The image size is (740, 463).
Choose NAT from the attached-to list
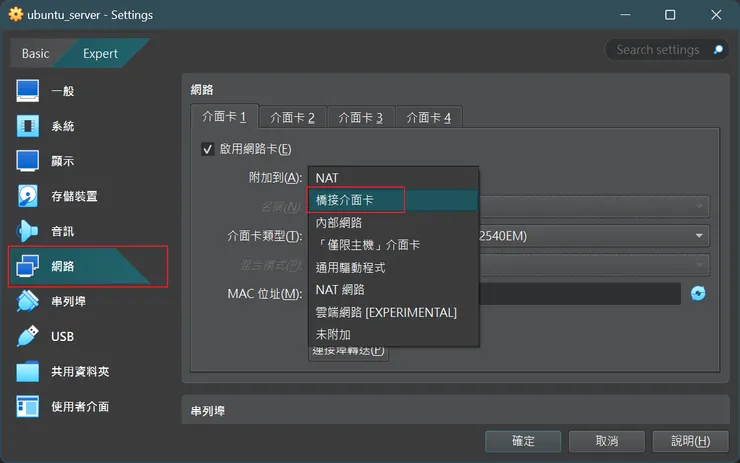coord(394,178)
